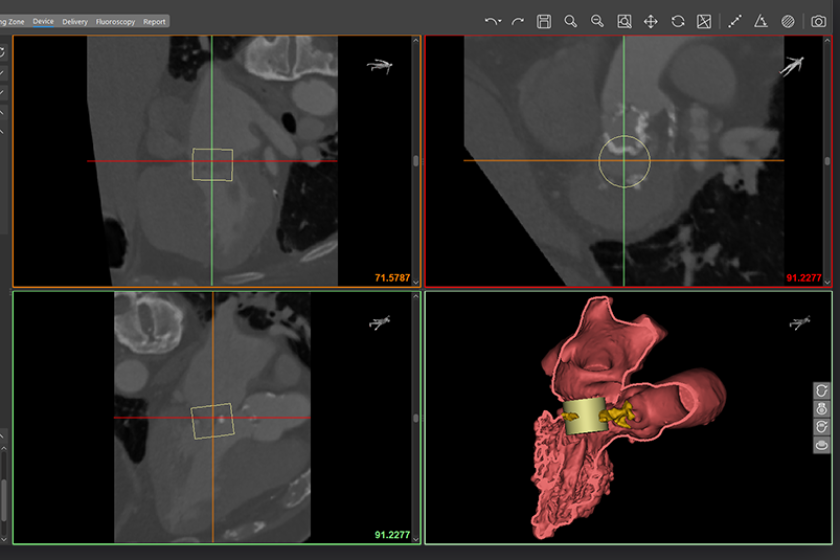
Task: Take a snapshot with the camera icon
Action: 818,21
